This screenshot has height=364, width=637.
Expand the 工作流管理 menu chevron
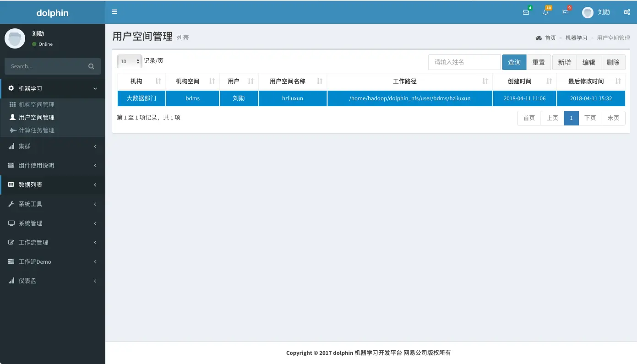[x=95, y=243]
